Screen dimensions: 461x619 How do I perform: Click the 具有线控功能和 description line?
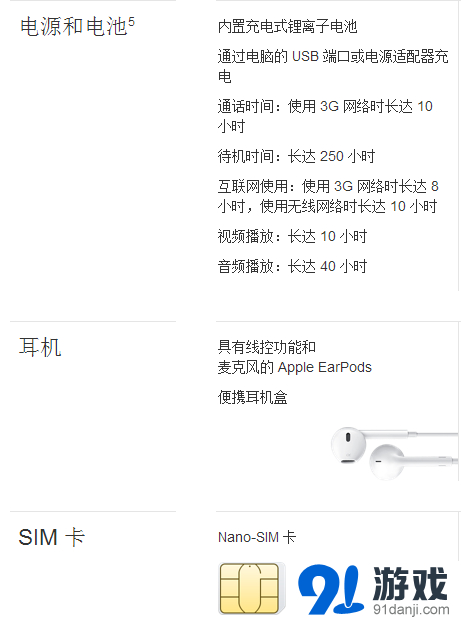click(x=267, y=347)
